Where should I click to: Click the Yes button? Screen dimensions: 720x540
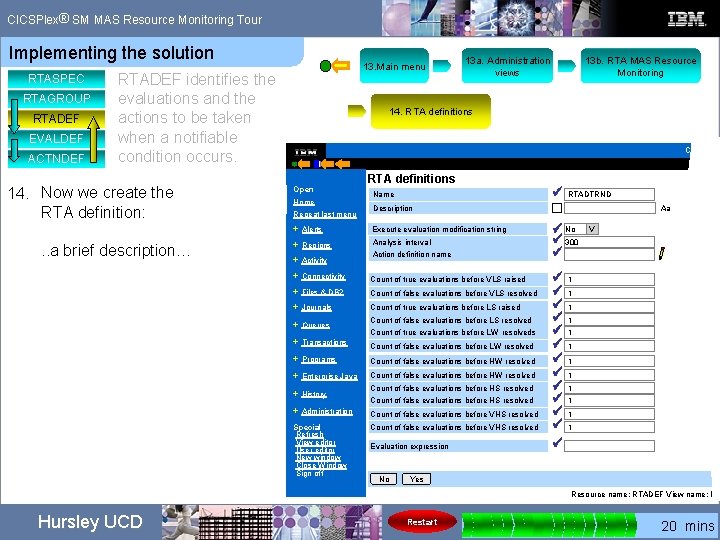click(416, 479)
